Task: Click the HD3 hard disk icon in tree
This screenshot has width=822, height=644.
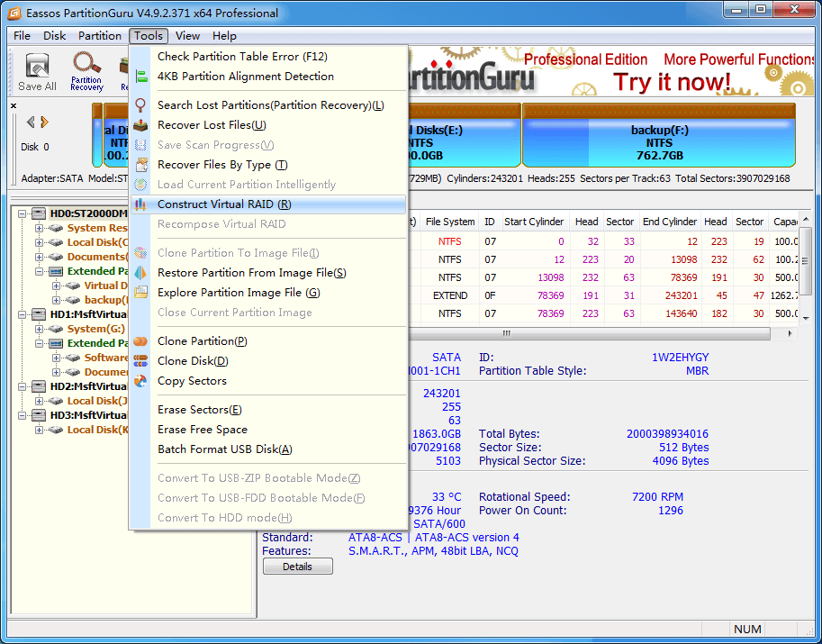Action: point(39,415)
